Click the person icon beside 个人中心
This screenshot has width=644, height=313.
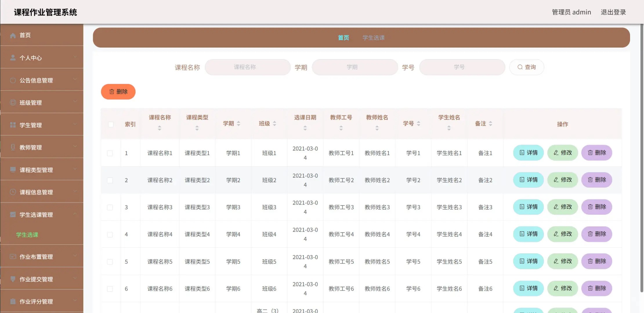click(x=13, y=58)
